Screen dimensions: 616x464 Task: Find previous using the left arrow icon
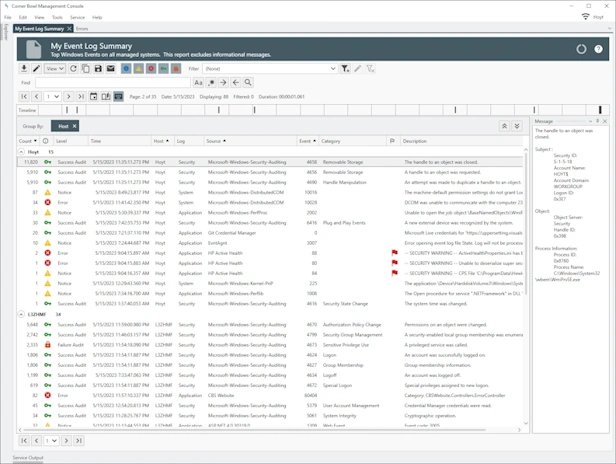pyautogui.click(x=236, y=83)
